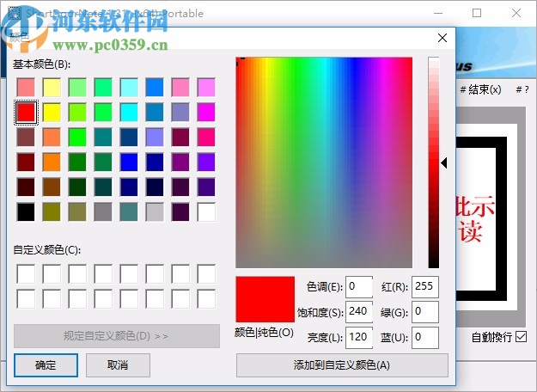Screen dimensions: 537x392
Task: Click the saturation 饱和度(S) input field
Action: (359, 312)
